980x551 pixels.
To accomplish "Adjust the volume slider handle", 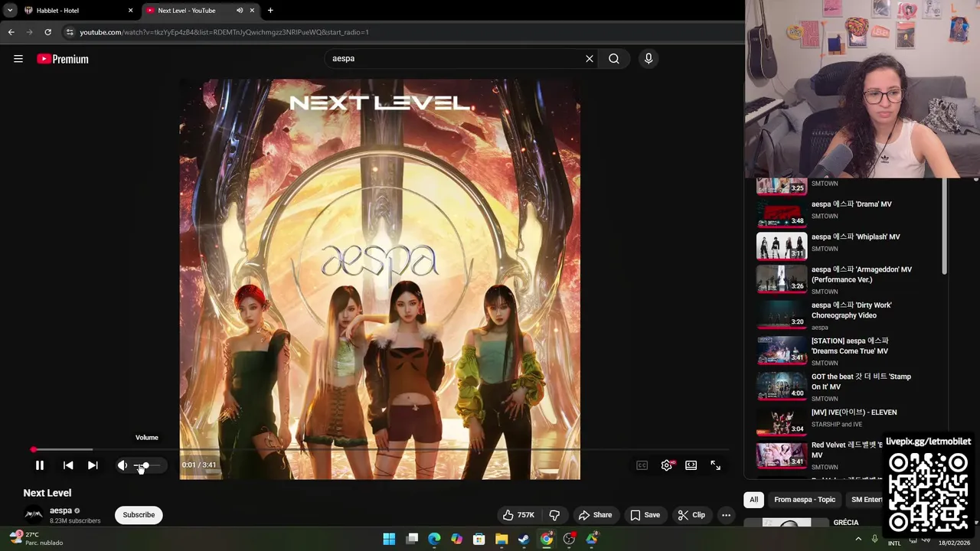I will click(x=145, y=465).
